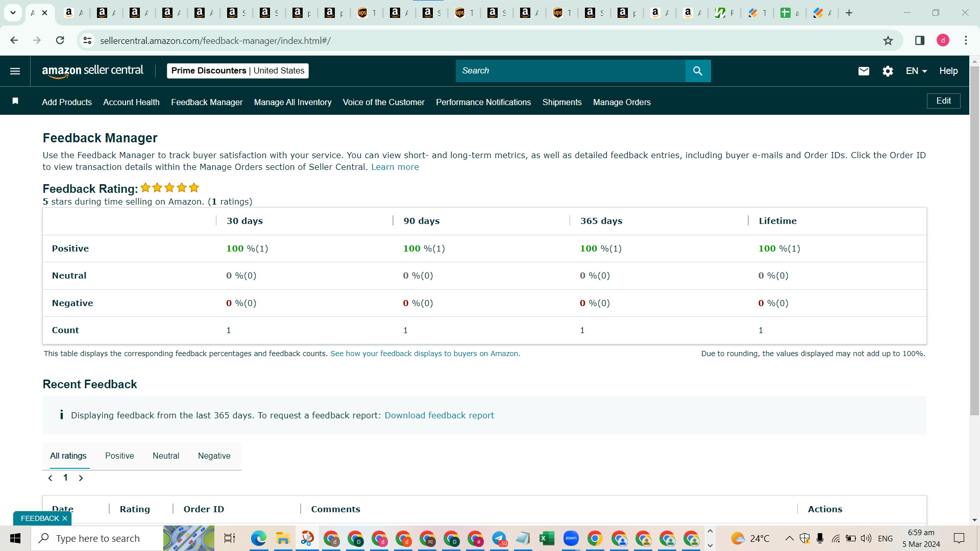Switch to the Neutral feedback tab
Viewport: 980px width, 551px height.
(x=166, y=456)
